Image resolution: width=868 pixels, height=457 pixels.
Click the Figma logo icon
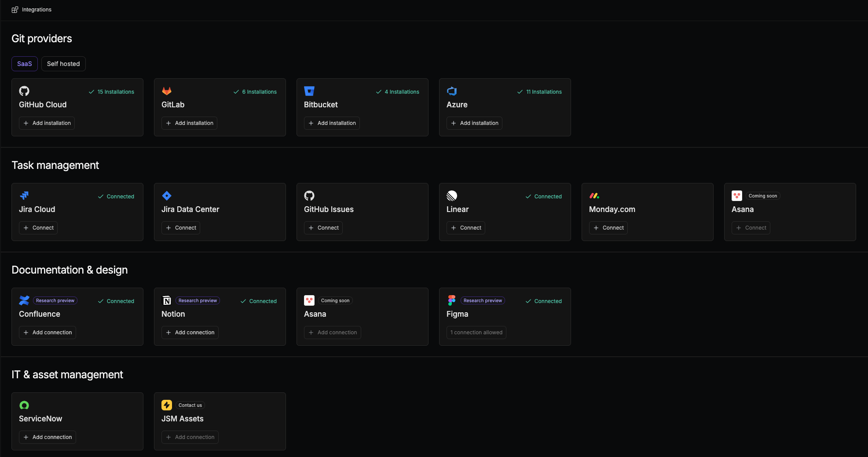(x=452, y=300)
